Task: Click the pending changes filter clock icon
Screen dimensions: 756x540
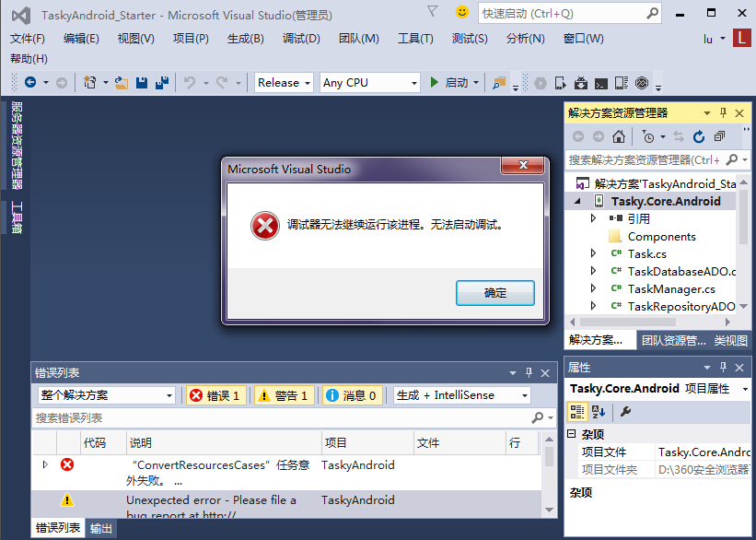Action: pos(648,137)
